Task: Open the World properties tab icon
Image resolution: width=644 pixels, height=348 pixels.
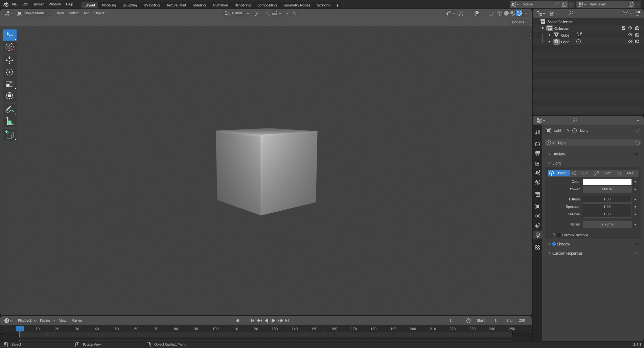Action: pos(538,182)
